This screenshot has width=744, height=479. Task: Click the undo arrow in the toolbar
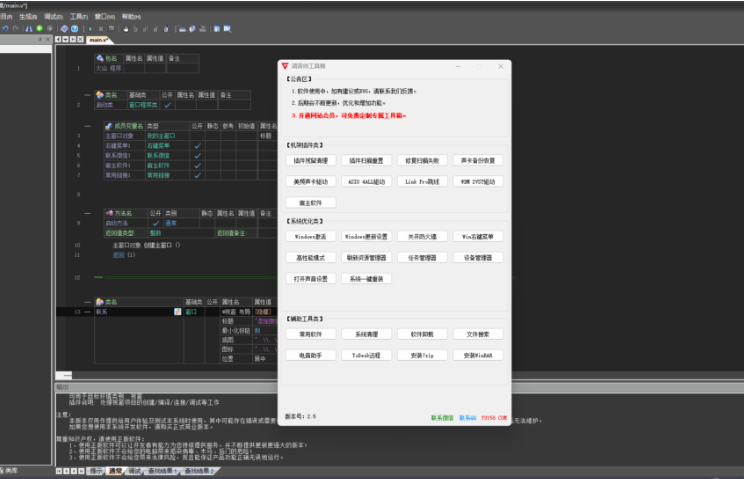pyautogui.click(x=6, y=29)
